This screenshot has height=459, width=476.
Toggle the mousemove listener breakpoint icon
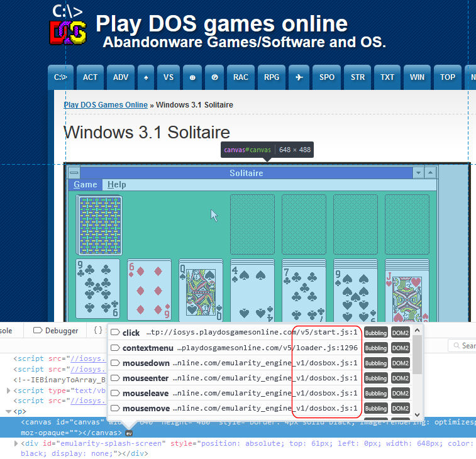point(115,408)
